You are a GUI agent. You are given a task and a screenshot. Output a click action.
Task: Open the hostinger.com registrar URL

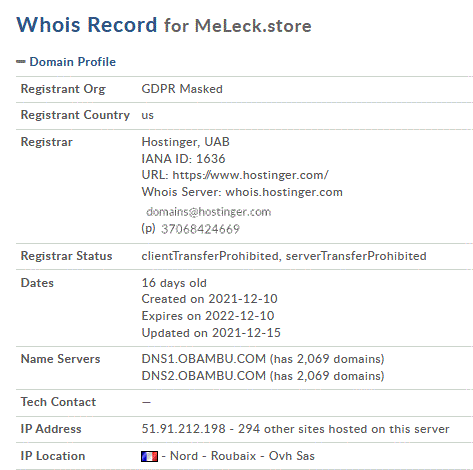[250, 175]
